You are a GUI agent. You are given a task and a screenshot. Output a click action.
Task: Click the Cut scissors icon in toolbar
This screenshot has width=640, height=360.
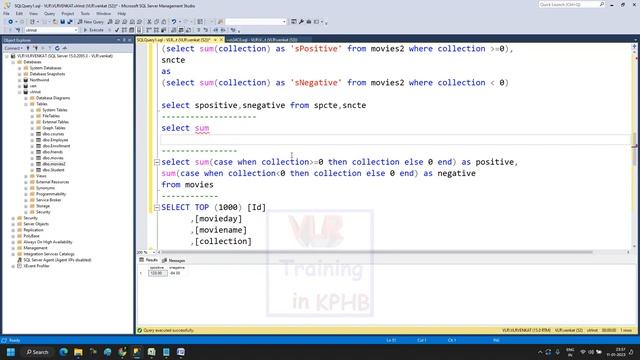coord(149,22)
